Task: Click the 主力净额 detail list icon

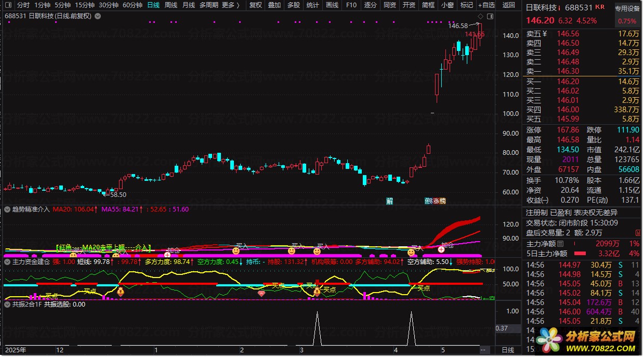Action: 560,243
